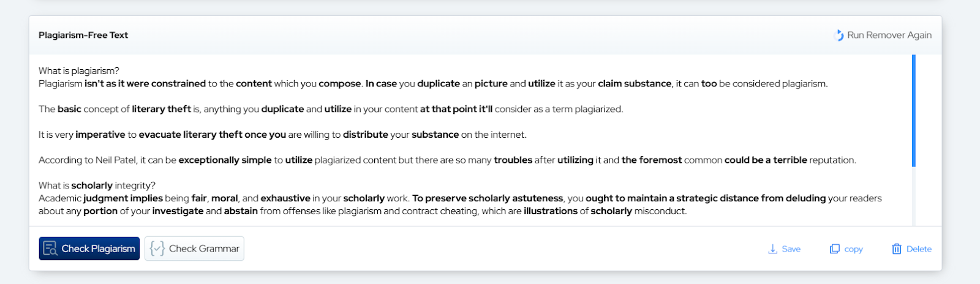The image size is (980, 284).
Task: Click the bold phrase "evacuate literary theft once you"
Action: pos(212,135)
